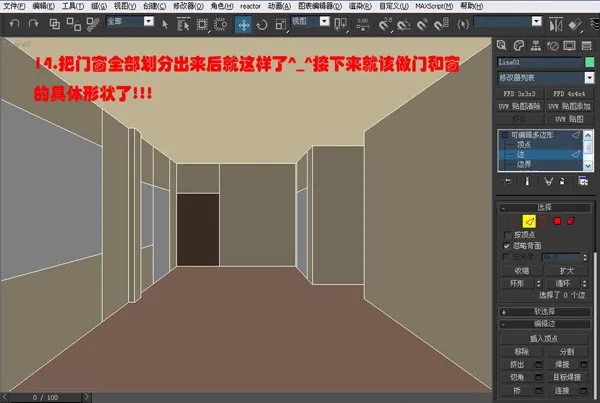Open the Display command panel

(x=569, y=46)
